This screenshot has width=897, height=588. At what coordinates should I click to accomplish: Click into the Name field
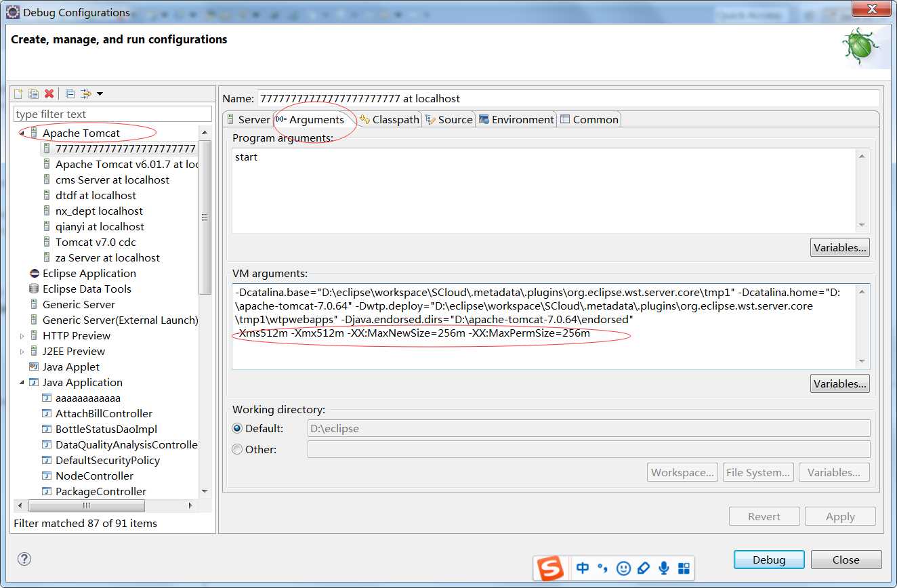click(568, 98)
